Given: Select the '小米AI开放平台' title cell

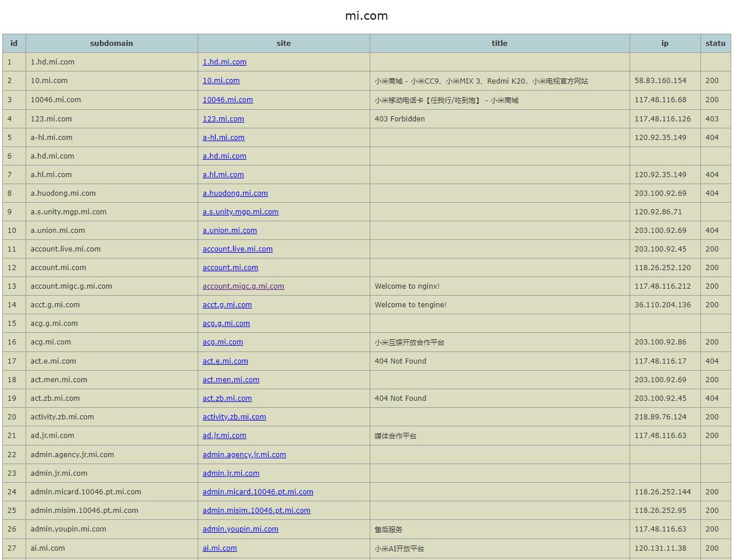Looking at the screenshot, I should click(x=500, y=548).
